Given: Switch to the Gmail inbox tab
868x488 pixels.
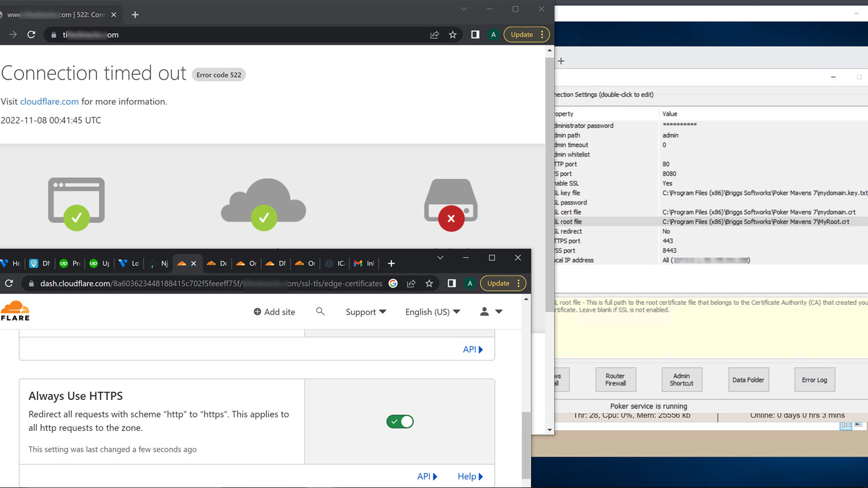Looking at the screenshot, I should 363,263.
